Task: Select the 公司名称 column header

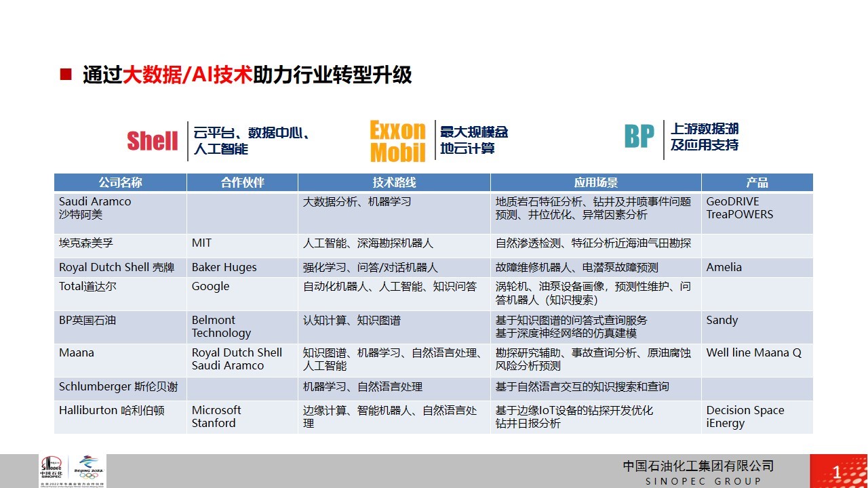Action: click(120, 183)
